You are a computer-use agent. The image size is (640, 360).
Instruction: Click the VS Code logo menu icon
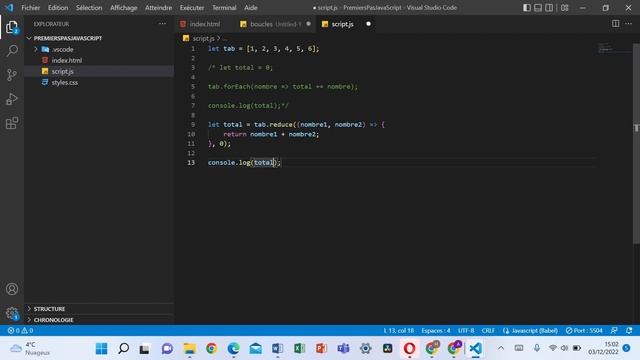coord(9,8)
